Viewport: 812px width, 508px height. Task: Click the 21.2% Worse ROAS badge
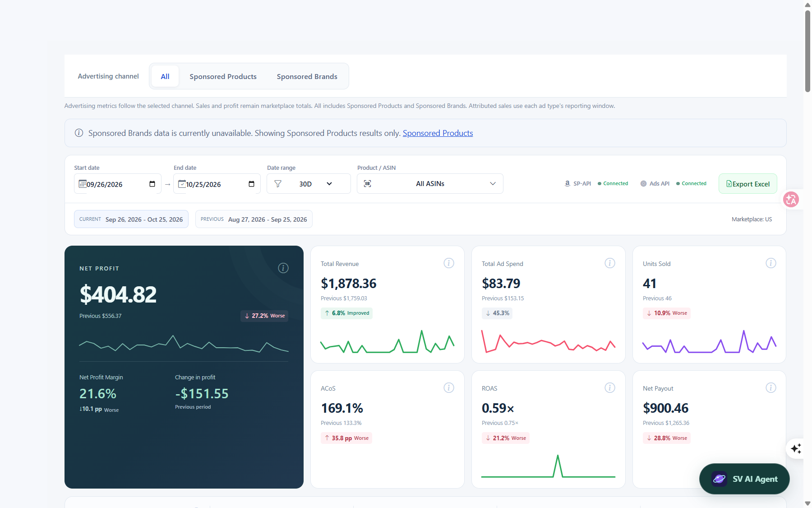coord(505,438)
